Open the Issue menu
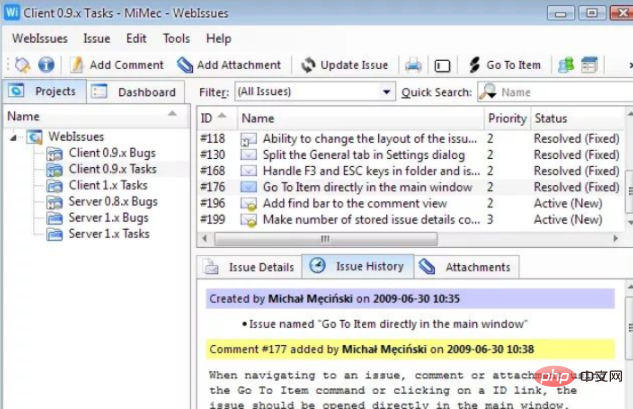633x409 pixels. tap(96, 38)
